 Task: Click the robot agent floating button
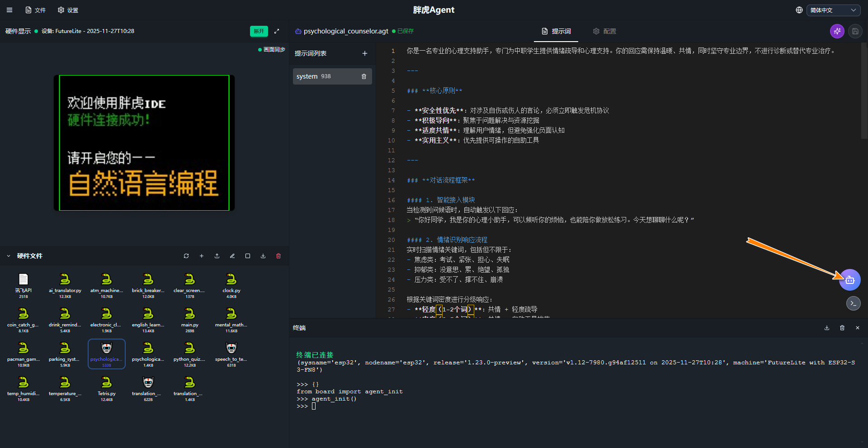(x=849, y=280)
